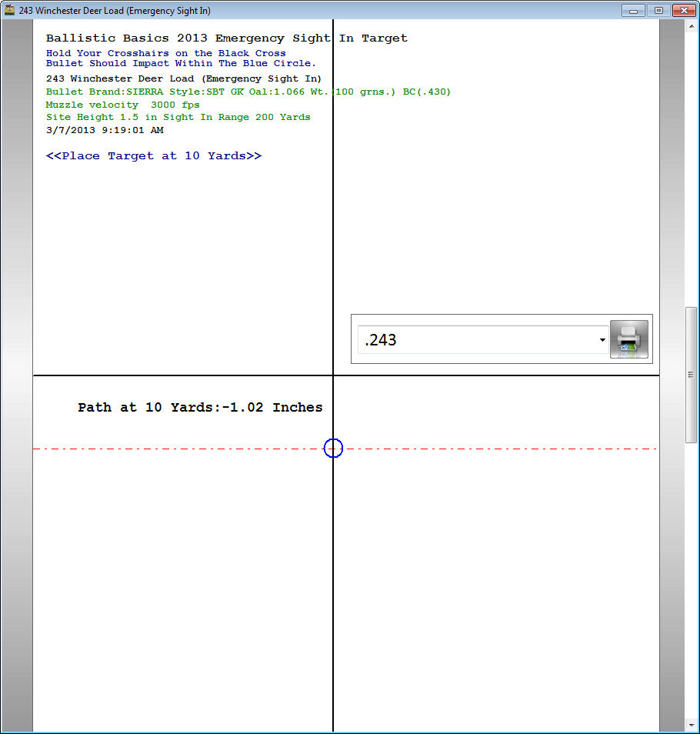Click the application icon in title bar
This screenshot has width=700, height=734.
(10, 10)
